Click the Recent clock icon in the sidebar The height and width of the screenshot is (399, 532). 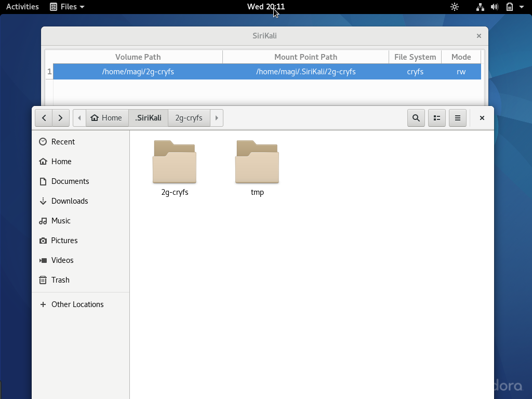click(x=43, y=142)
